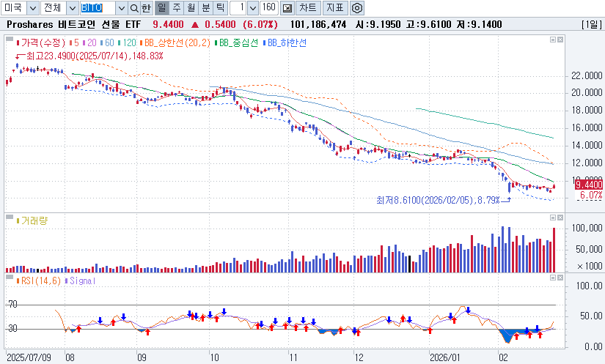Screen dimensions: 605x364
Task: Select the tick (틱) chart tab
Action: pyautogui.click(x=220, y=8)
